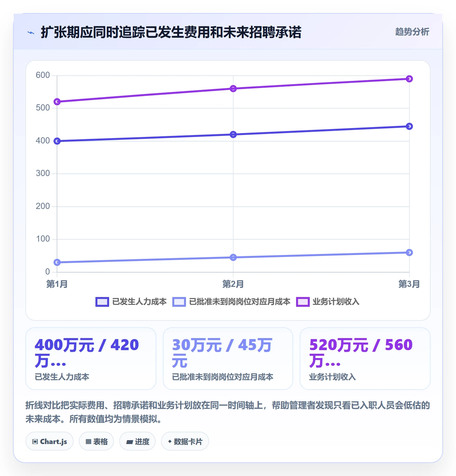Viewport: 456px width, 476px height.
Task: Click the 600 y-axis tick label
Action: pos(43,75)
